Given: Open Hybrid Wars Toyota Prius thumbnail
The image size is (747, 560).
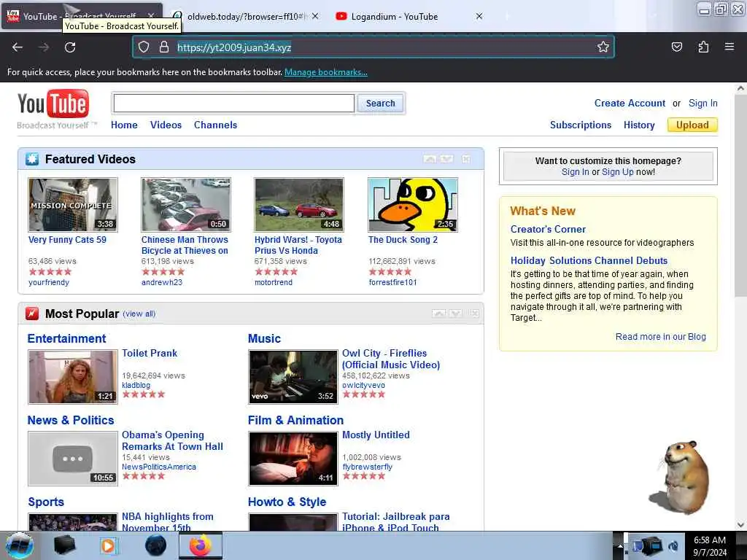Looking at the screenshot, I should [x=298, y=205].
